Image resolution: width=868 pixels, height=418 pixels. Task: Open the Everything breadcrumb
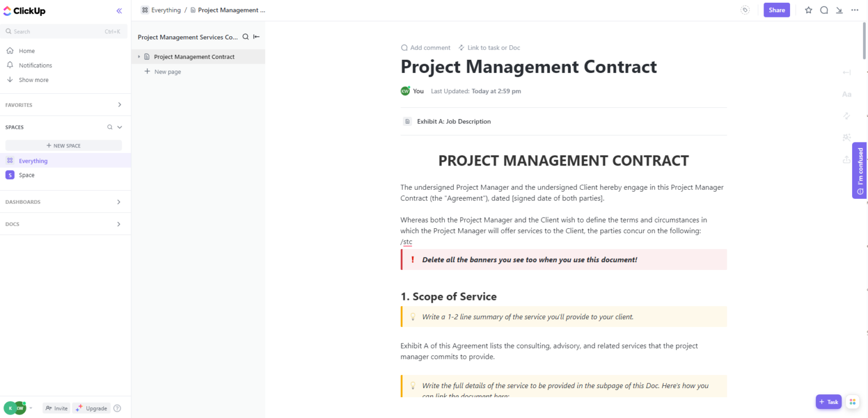(x=166, y=10)
